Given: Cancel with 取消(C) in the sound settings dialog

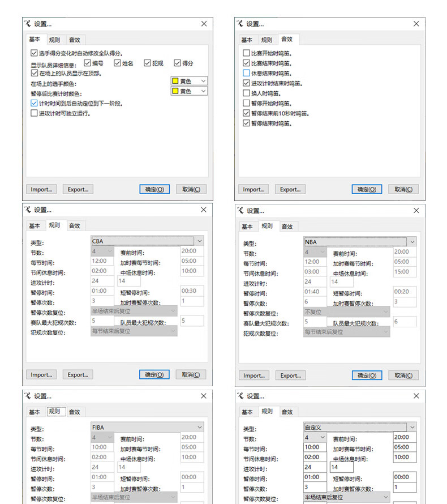Looking at the screenshot, I should 403,189.
